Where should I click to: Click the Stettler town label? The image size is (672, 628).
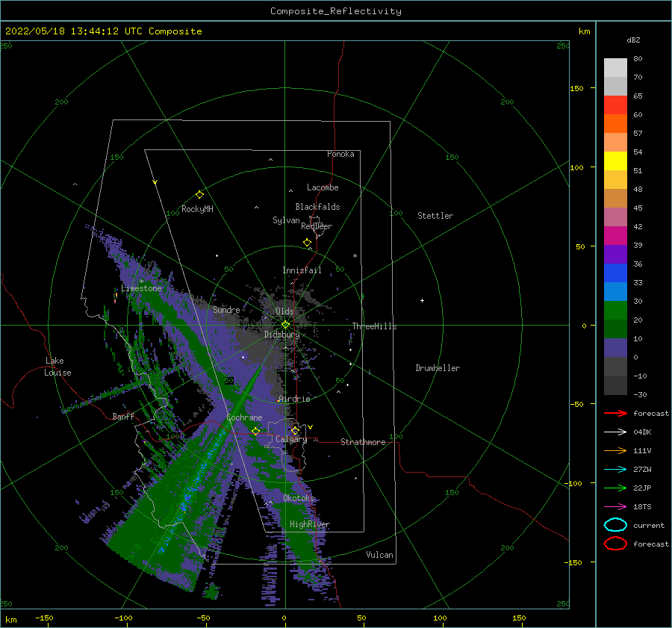(x=435, y=216)
